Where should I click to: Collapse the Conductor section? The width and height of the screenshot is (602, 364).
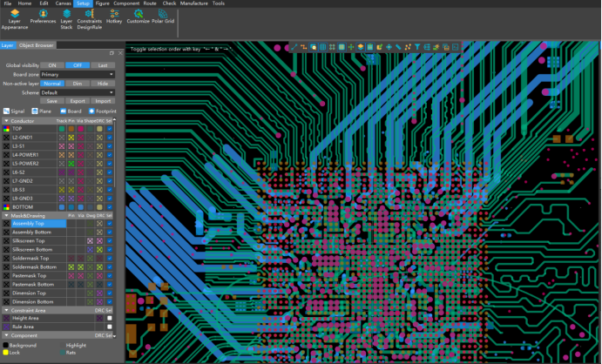6,121
